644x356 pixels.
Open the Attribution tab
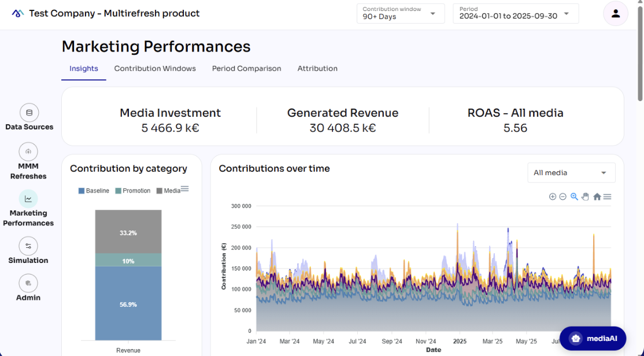click(317, 68)
